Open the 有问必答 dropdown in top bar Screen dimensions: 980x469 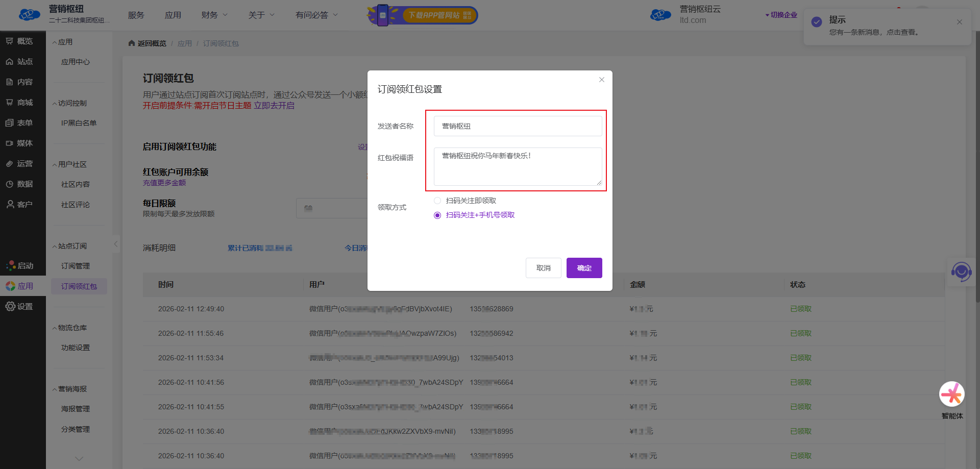pyautogui.click(x=316, y=15)
